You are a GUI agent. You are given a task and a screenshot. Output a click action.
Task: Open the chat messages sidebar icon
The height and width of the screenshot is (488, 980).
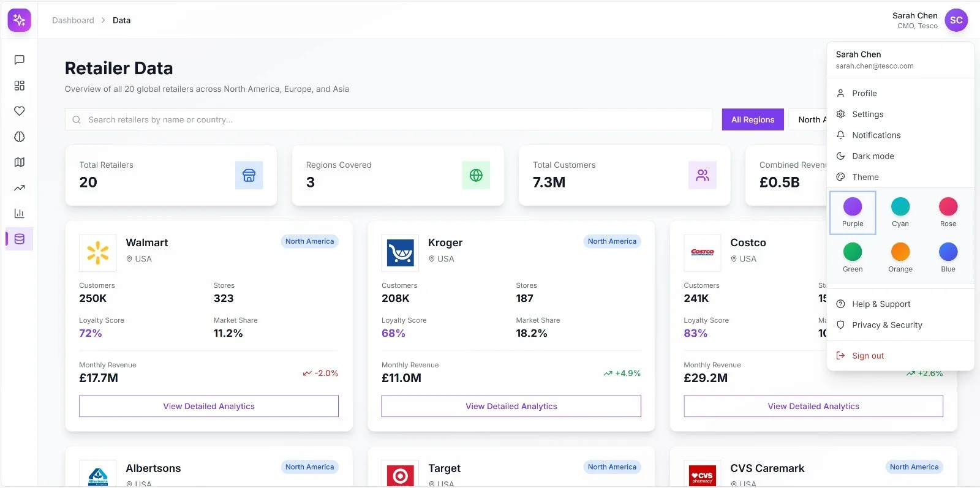(20, 60)
